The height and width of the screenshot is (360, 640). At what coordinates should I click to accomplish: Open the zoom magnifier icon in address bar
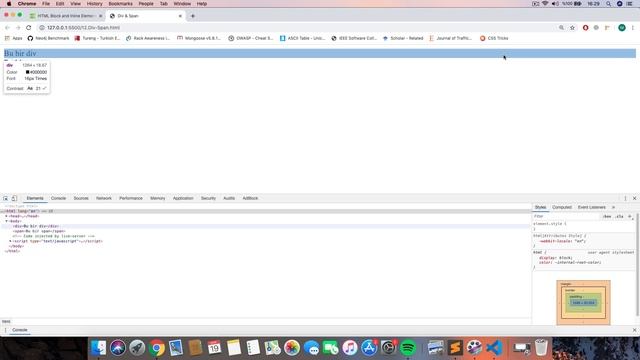point(561,28)
